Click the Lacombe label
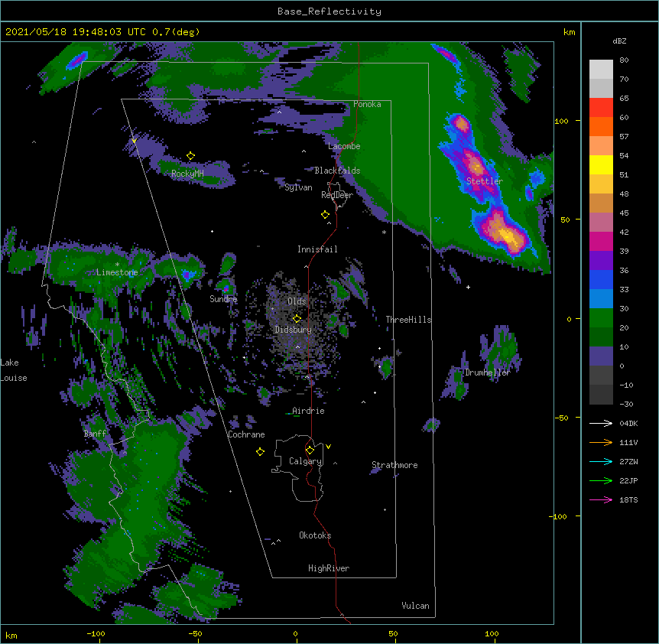This screenshot has width=659, height=644. coord(344,146)
